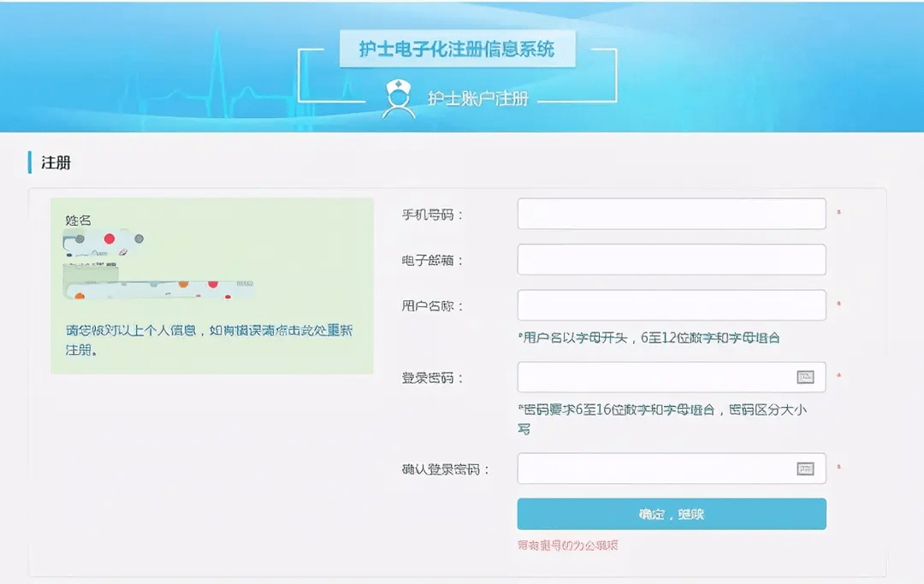The width and height of the screenshot is (924, 584).
Task: Click the 电子邮箱 field label
Action: (x=432, y=260)
